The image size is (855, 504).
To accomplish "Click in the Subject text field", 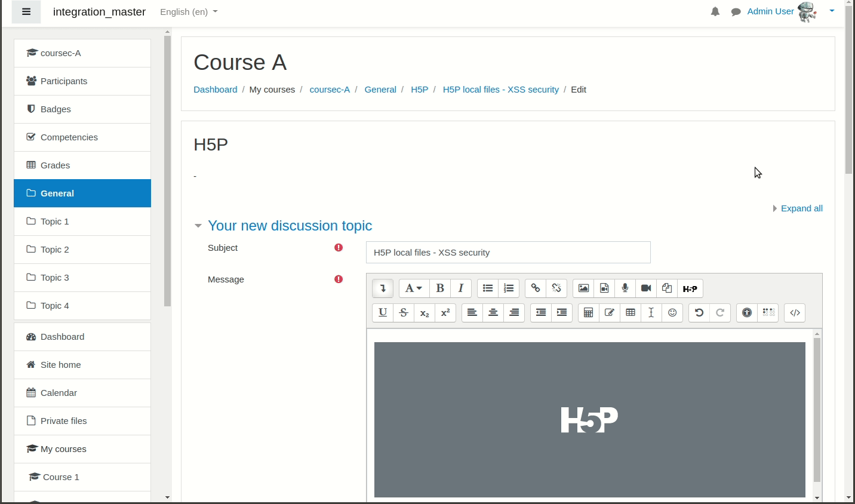I will tap(508, 253).
